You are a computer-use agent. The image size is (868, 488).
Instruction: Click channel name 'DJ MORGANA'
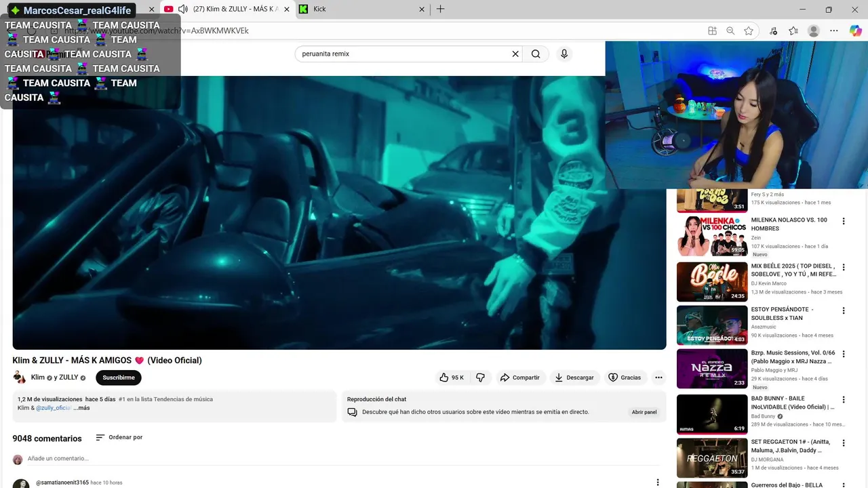pyautogui.click(x=767, y=460)
